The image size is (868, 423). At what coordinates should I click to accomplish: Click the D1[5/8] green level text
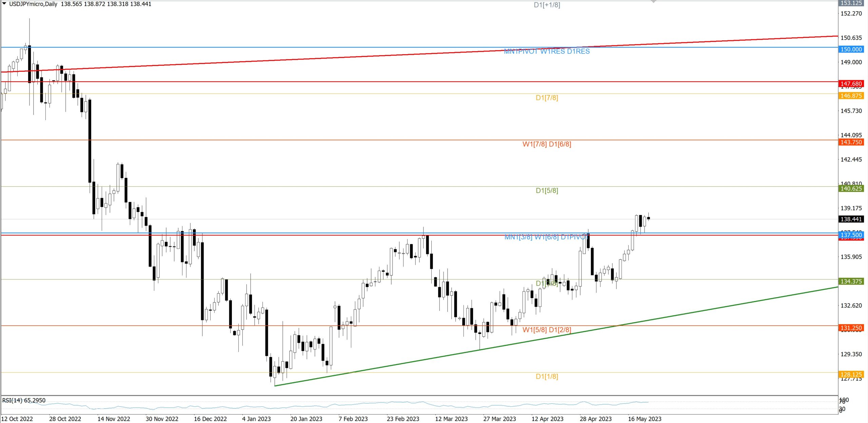547,191
